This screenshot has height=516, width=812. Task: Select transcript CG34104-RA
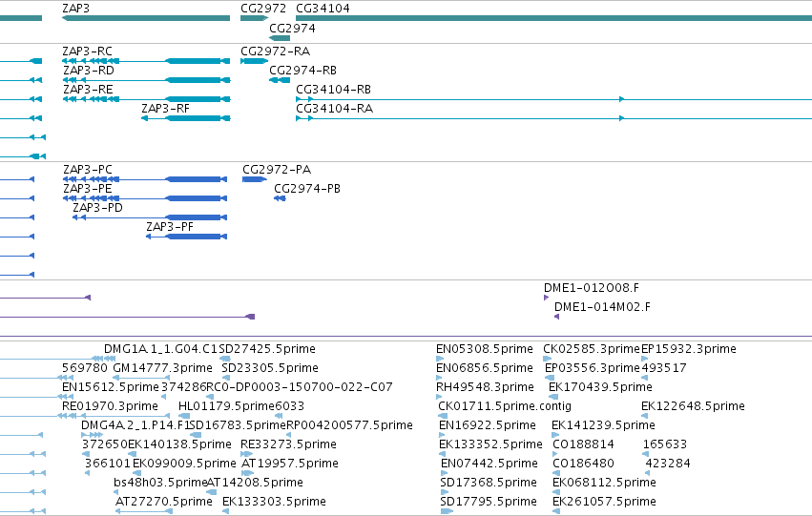click(335, 108)
